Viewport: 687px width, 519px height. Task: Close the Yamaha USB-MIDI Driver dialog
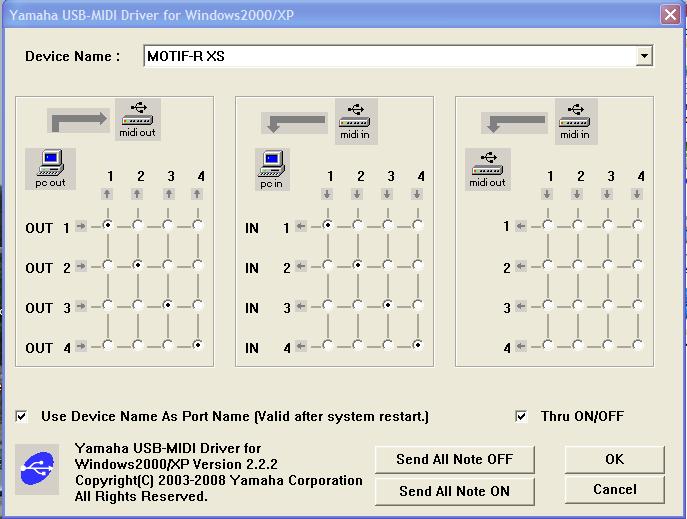[x=670, y=15]
